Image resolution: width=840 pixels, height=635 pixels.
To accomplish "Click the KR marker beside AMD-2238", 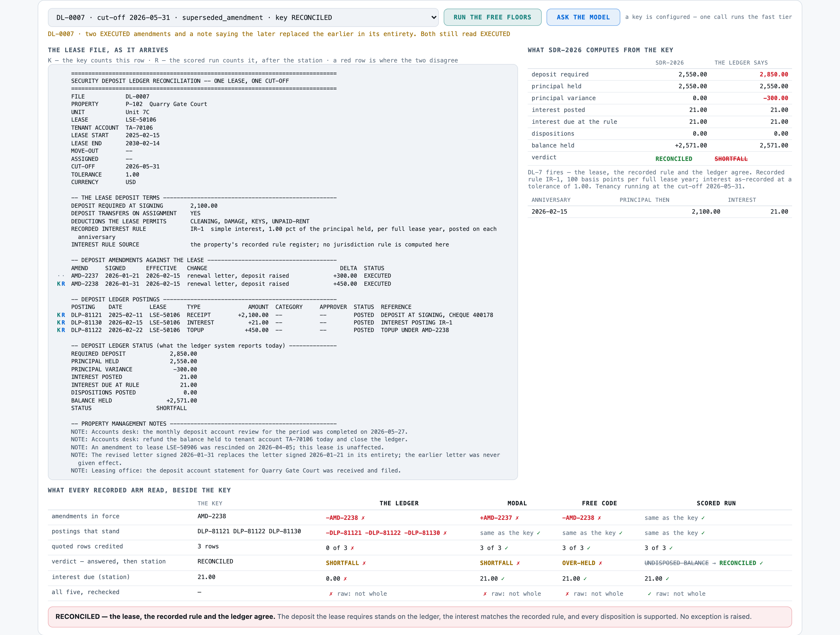I will click(61, 284).
